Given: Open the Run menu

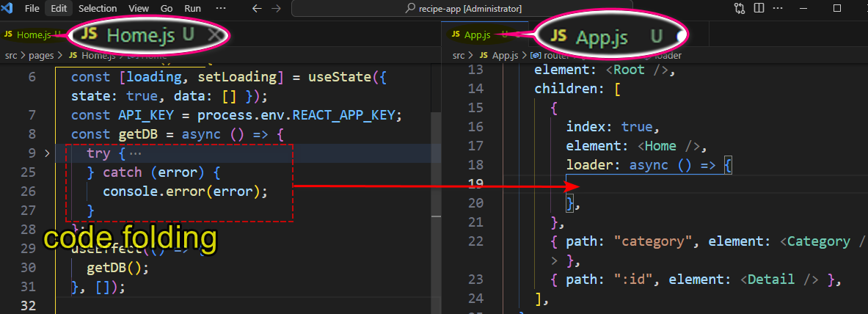Looking at the screenshot, I should click(x=193, y=9).
